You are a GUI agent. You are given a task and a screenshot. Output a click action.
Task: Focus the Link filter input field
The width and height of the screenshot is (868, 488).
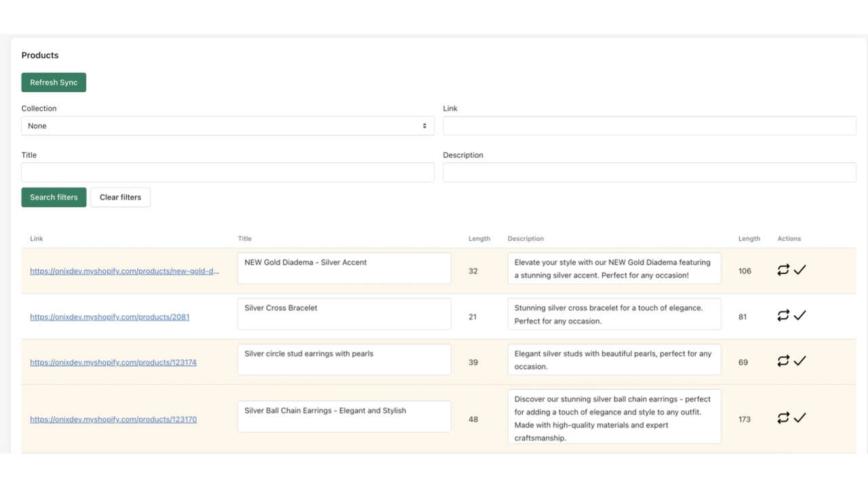tap(650, 125)
